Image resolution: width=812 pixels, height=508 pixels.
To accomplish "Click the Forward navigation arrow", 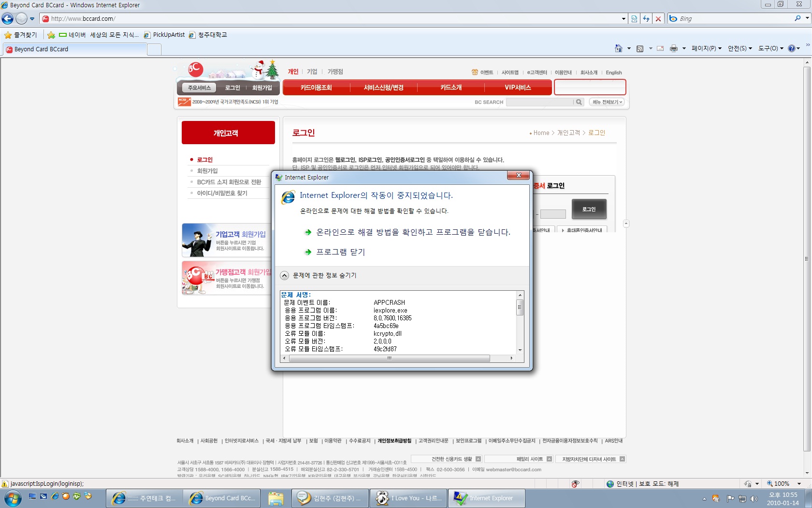I will coord(21,18).
